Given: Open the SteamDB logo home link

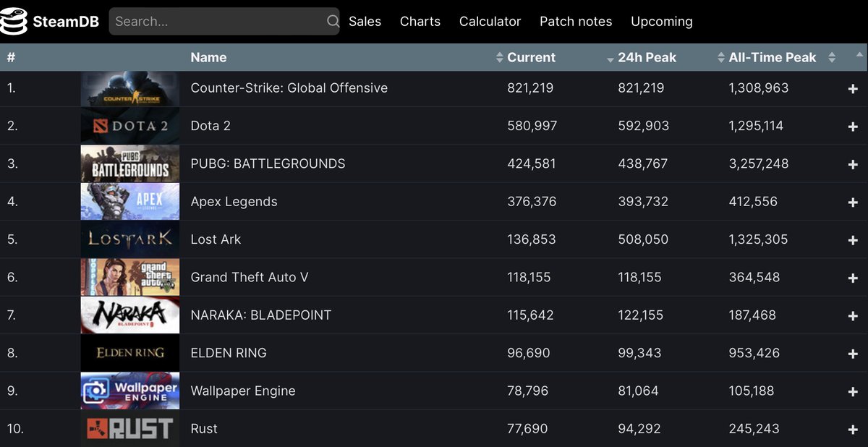Looking at the screenshot, I should coord(50,22).
